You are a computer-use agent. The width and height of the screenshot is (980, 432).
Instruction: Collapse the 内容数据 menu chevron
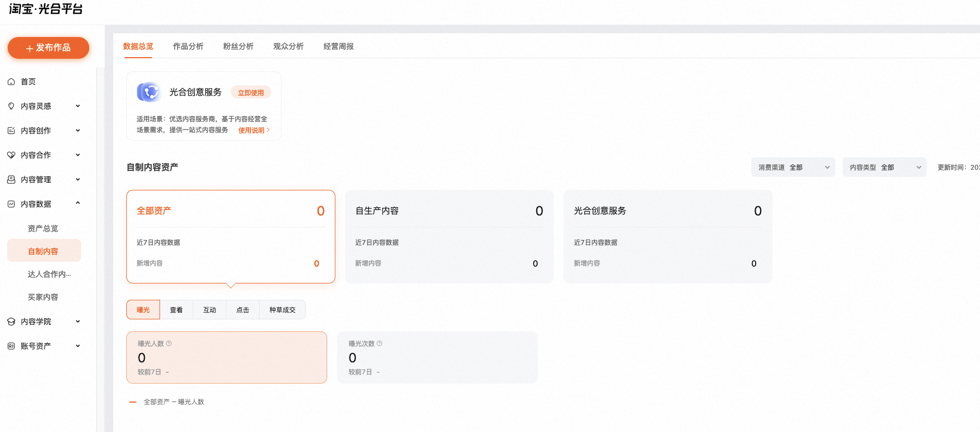point(78,203)
